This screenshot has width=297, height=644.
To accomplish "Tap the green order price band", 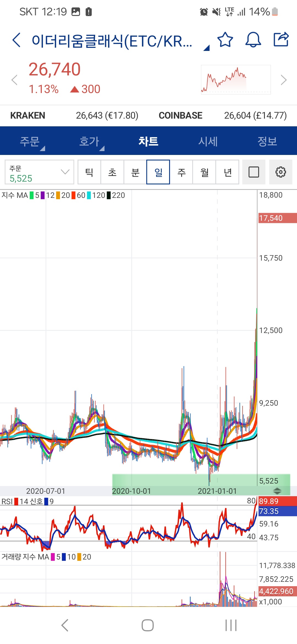I will (x=201, y=485).
